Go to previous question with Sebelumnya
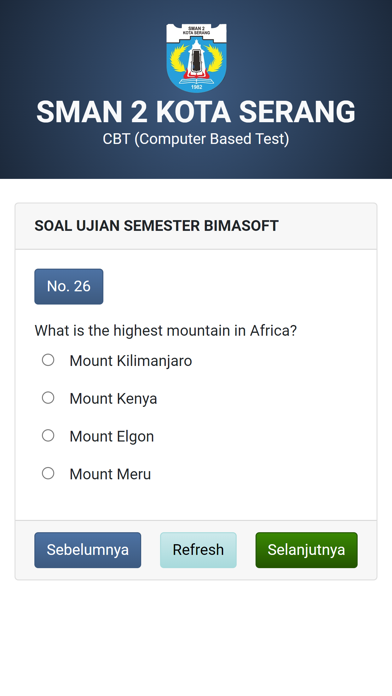The image size is (392, 696). tap(87, 550)
